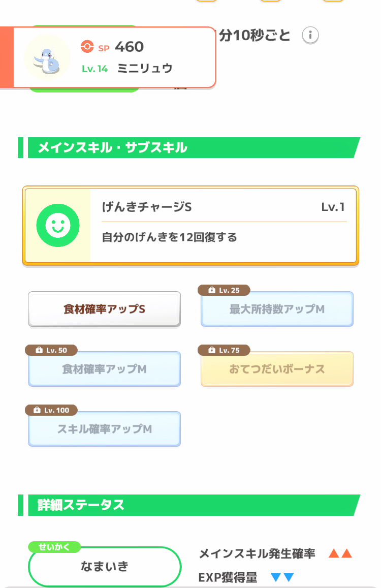Select the locked おてつだいボーナス sub skill

[x=277, y=369]
